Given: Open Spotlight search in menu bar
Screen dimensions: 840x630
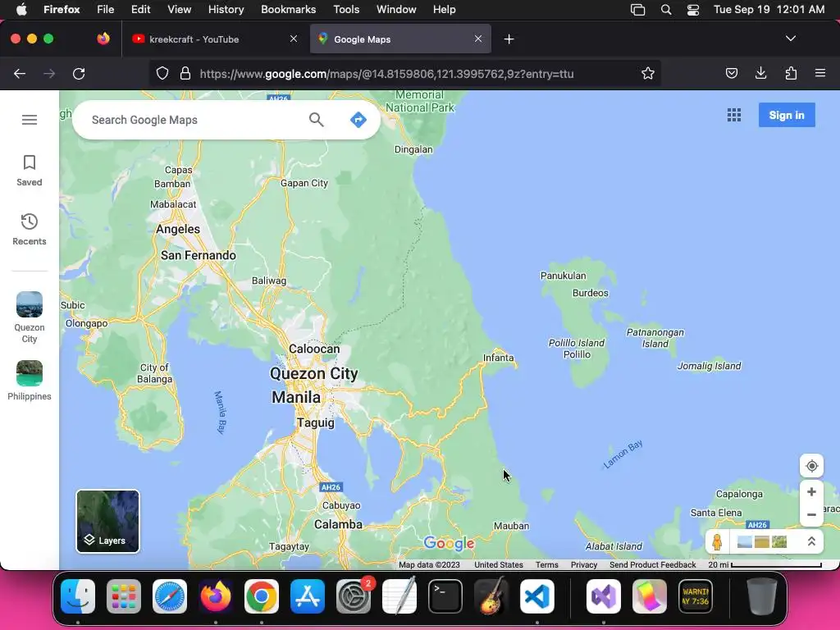Looking at the screenshot, I should 666,10.
